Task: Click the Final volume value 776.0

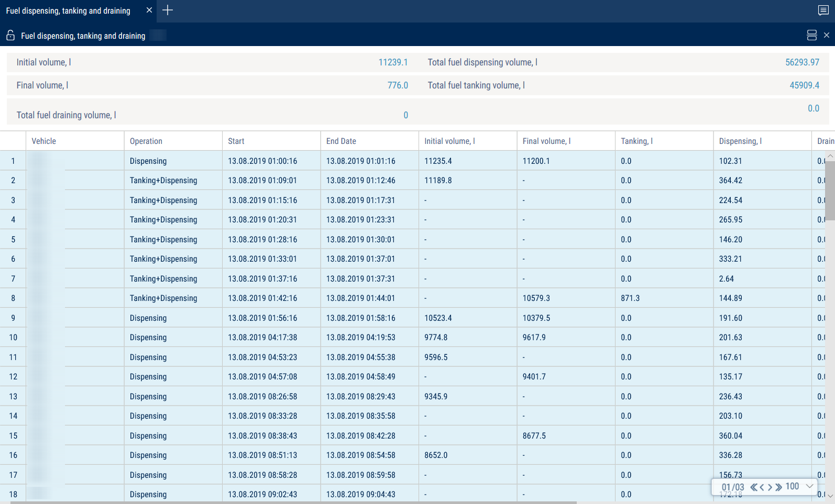Action: (398, 85)
